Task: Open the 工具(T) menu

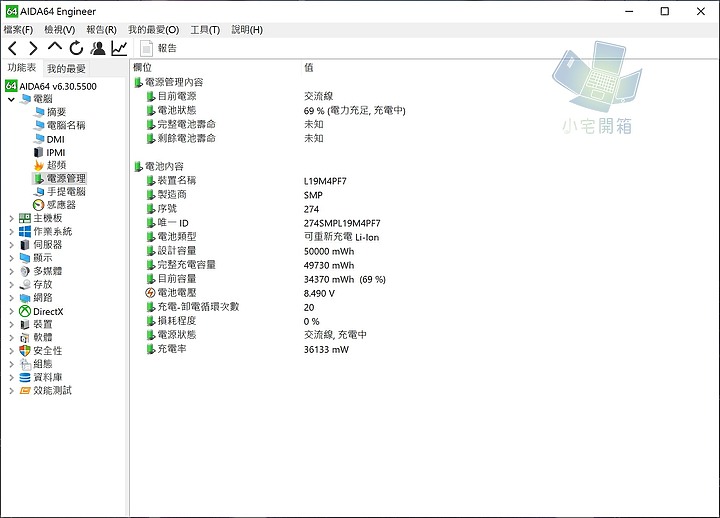Action: pos(205,30)
